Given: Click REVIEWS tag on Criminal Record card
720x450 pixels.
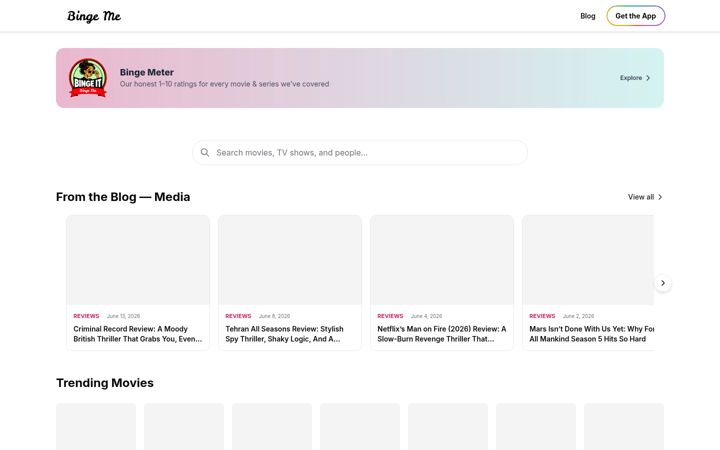Looking at the screenshot, I should coord(86,316).
